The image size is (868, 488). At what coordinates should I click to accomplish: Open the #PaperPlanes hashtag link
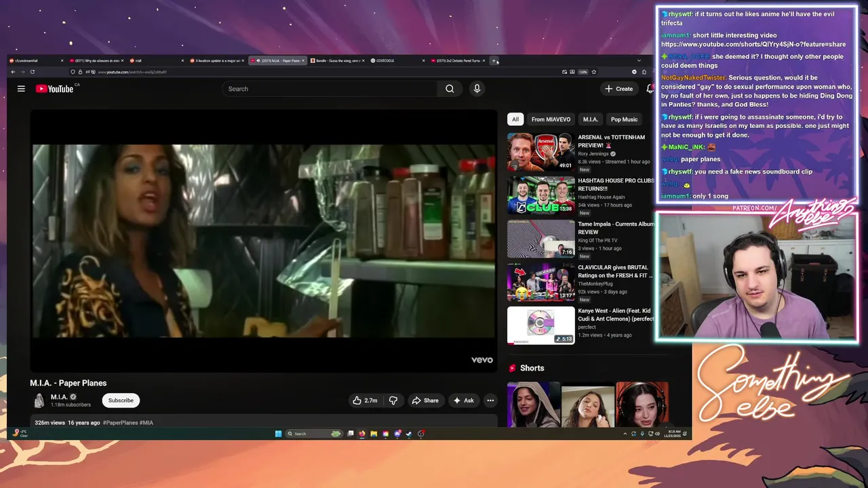121,423
